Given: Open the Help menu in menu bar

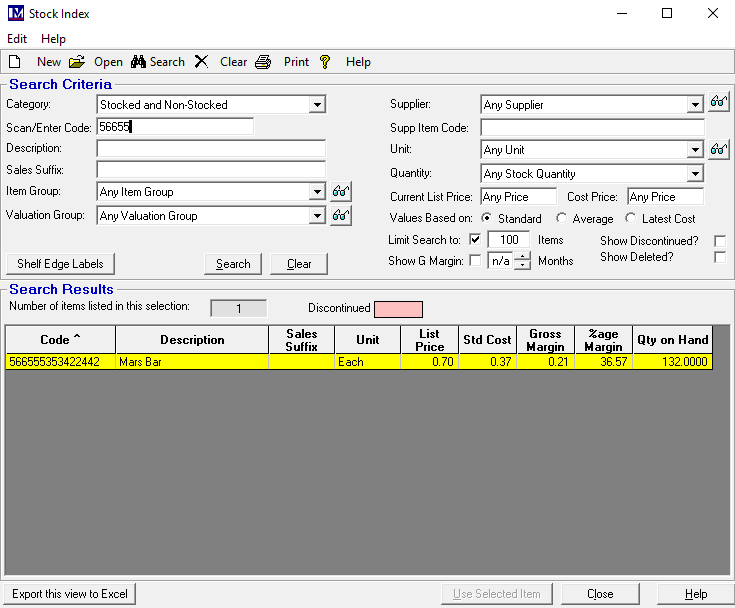Looking at the screenshot, I should click(x=53, y=39).
